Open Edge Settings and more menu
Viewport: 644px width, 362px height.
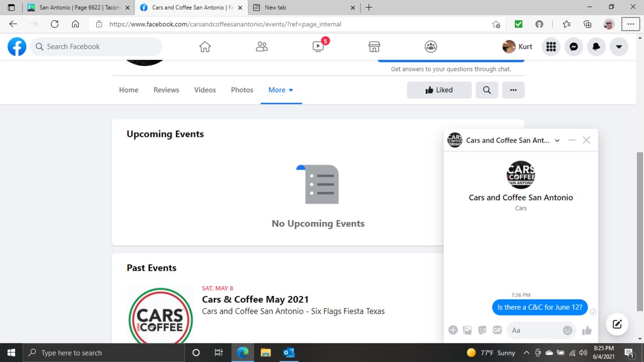click(x=630, y=24)
